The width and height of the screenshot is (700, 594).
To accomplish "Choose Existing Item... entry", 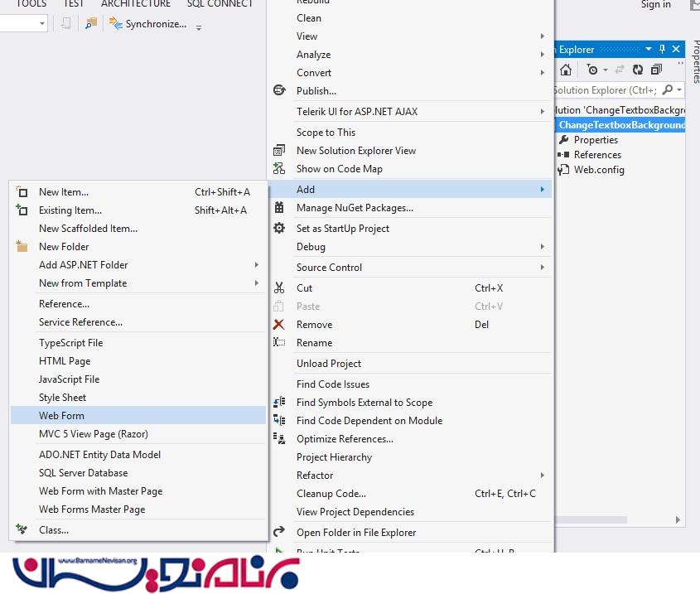I will click(x=138, y=210).
